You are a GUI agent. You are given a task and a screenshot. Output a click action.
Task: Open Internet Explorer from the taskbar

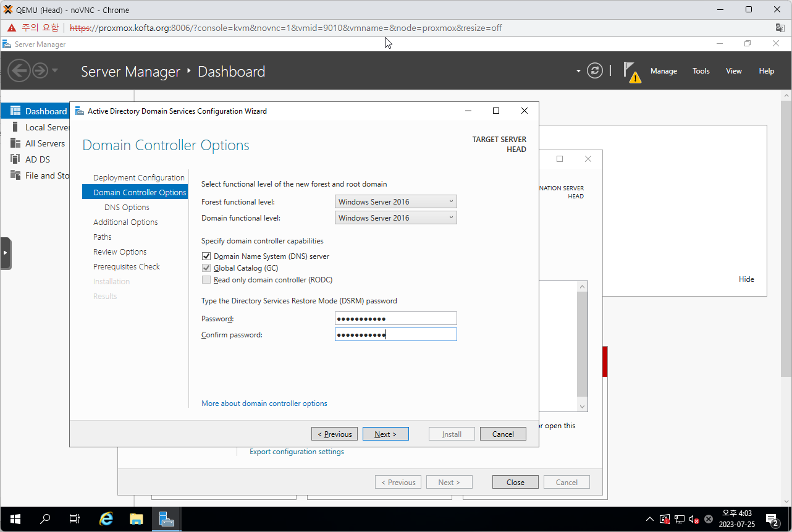pyautogui.click(x=106, y=519)
